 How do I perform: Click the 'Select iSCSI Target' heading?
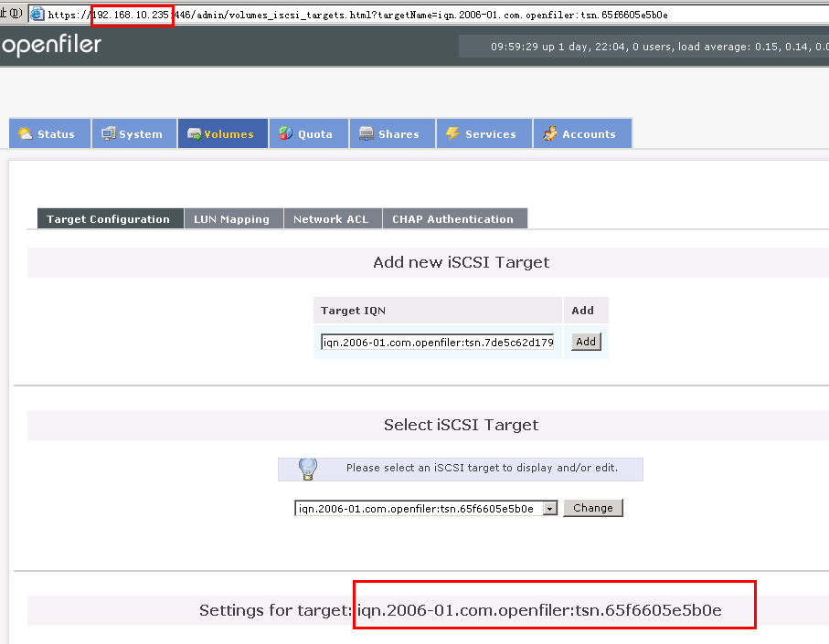pyautogui.click(x=461, y=425)
